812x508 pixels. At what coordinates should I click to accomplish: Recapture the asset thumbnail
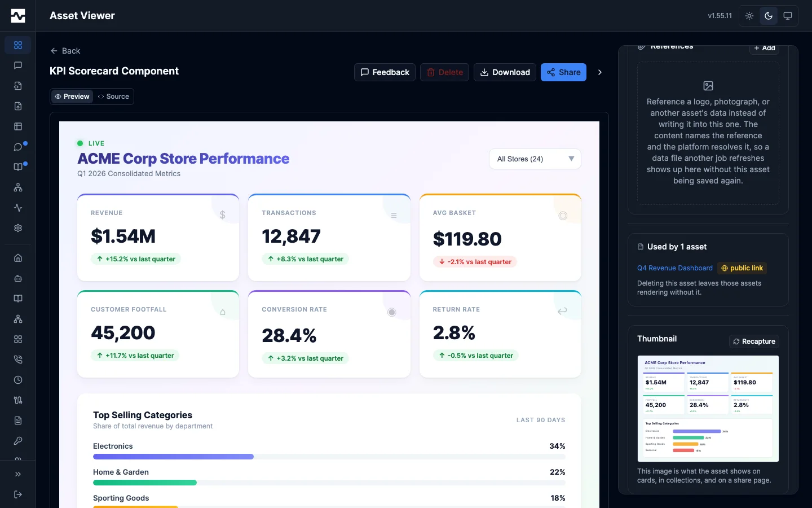pyautogui.click(x=754, y=341)
